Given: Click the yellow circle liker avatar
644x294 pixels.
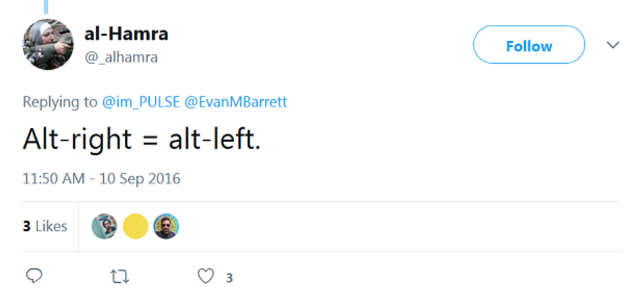Looking at the screenshot, I should pyautogui.click(x=135, y=226).
